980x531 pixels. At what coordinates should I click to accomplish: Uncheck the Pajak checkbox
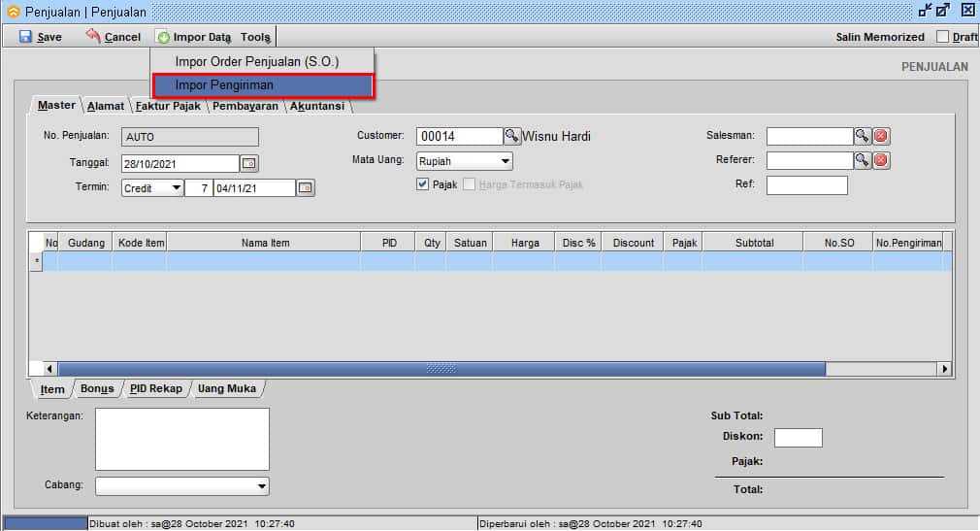click(x=423, y=184)
